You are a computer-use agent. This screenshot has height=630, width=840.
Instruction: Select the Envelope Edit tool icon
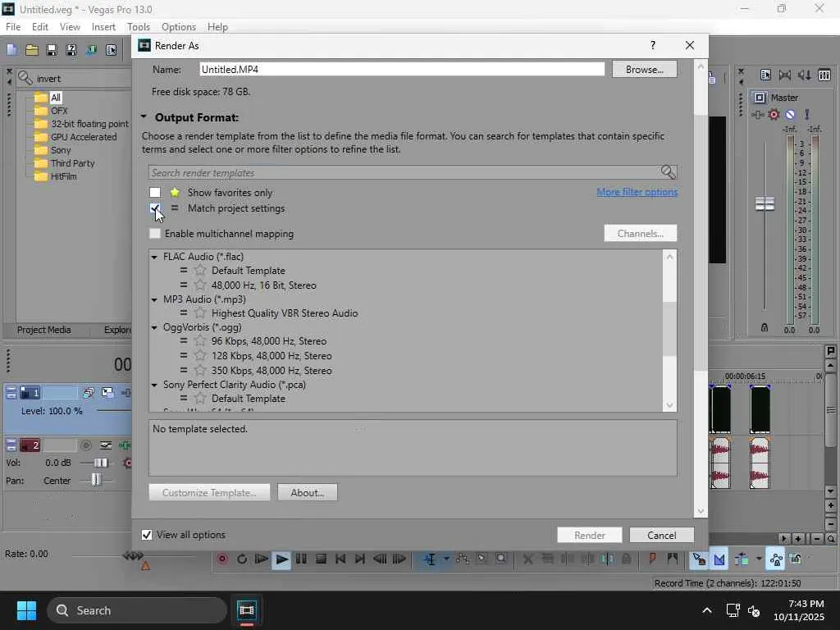pos(462,559)
